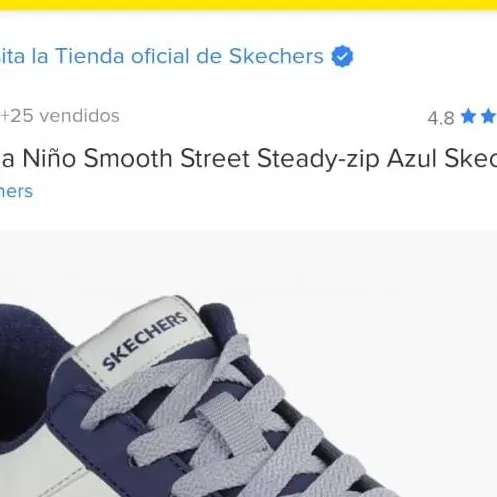Image resolution: width=497 pixels, height=497 pixels.
Task: Click the yellow header bar at top
Action: pos(248,5)
